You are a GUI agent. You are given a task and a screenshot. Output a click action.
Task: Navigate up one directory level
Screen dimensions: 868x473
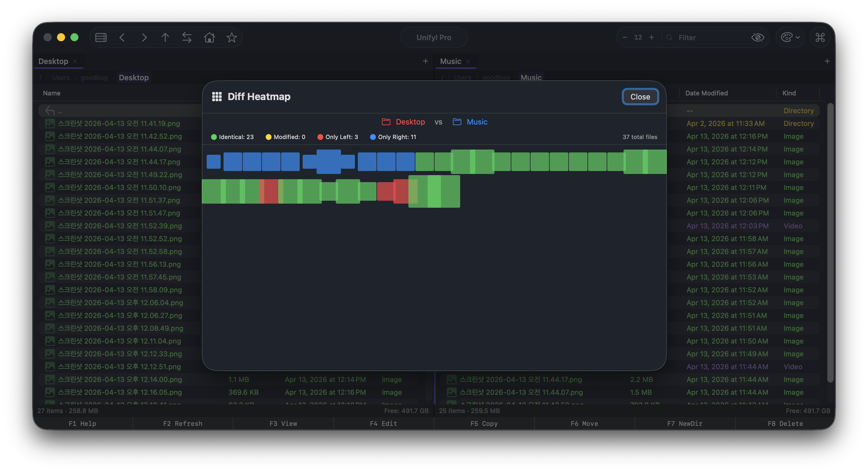point(165,38)
